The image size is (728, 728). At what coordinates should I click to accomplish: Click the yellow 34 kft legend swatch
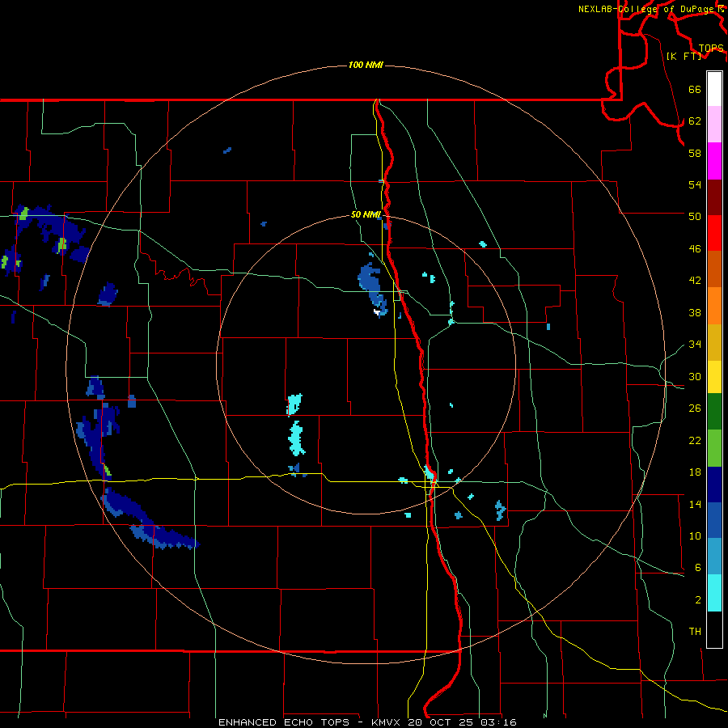click(x=714, y=377)
